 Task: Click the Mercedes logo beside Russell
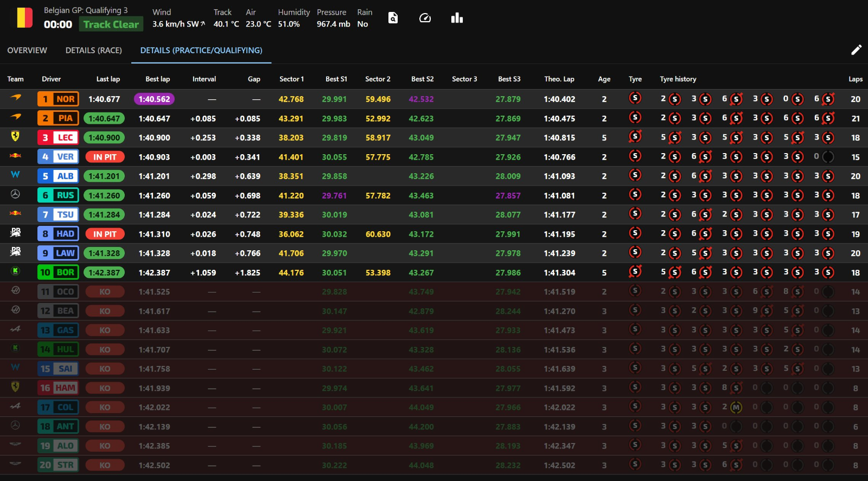(x=15, y=194)
